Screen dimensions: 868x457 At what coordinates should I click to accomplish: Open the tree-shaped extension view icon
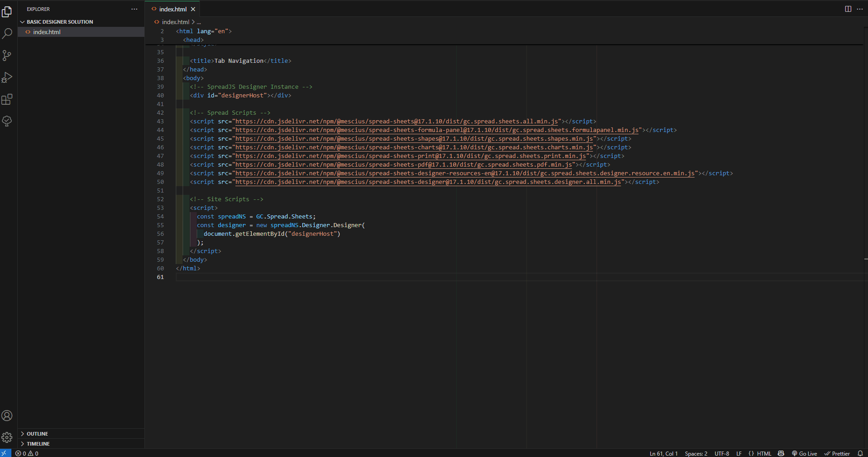pos(7,121)
